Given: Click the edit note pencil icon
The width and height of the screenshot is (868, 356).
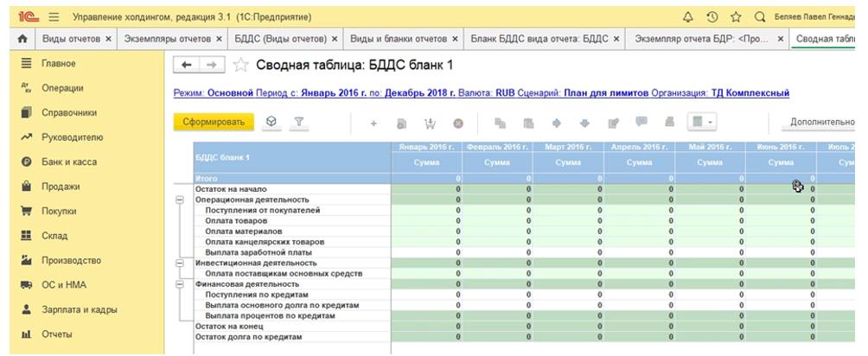Looking at the screenshot, I should (613, 123).
